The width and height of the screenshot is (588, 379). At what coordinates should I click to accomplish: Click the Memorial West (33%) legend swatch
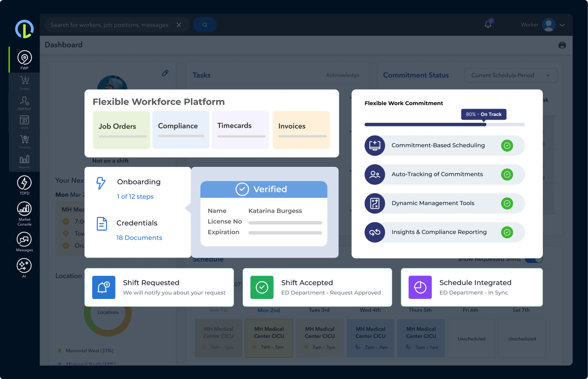tap(60, 350)
